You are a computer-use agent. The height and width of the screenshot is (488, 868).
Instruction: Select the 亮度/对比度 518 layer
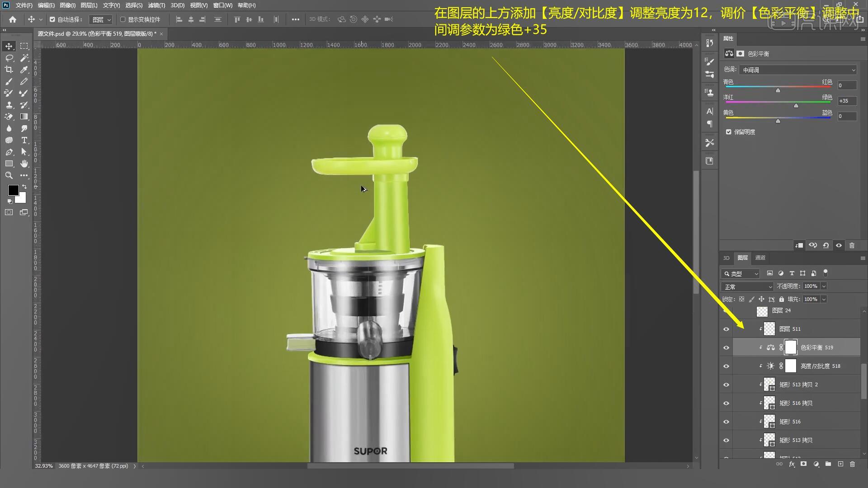(x=820, y=366)
